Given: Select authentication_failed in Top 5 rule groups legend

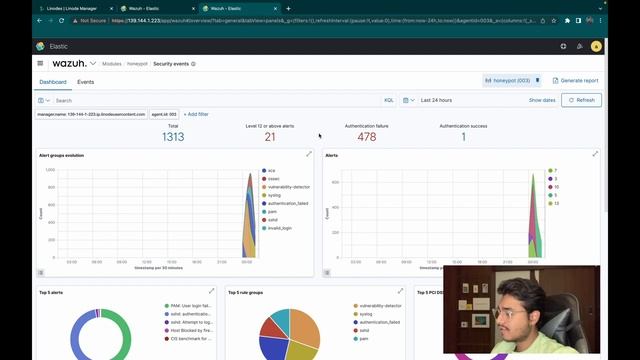Looking at the screenshot, I should coord(377,322).
